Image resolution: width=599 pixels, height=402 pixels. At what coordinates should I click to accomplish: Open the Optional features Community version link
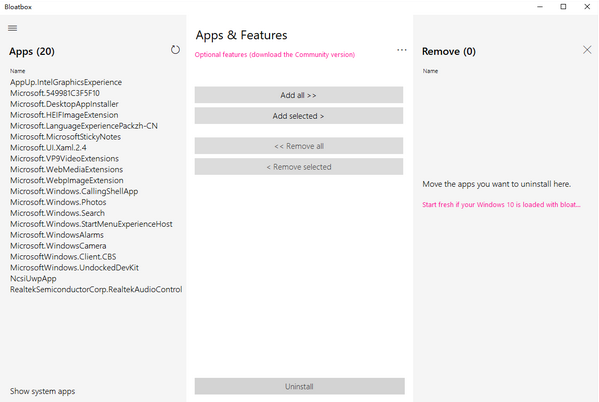coord(275,55)
